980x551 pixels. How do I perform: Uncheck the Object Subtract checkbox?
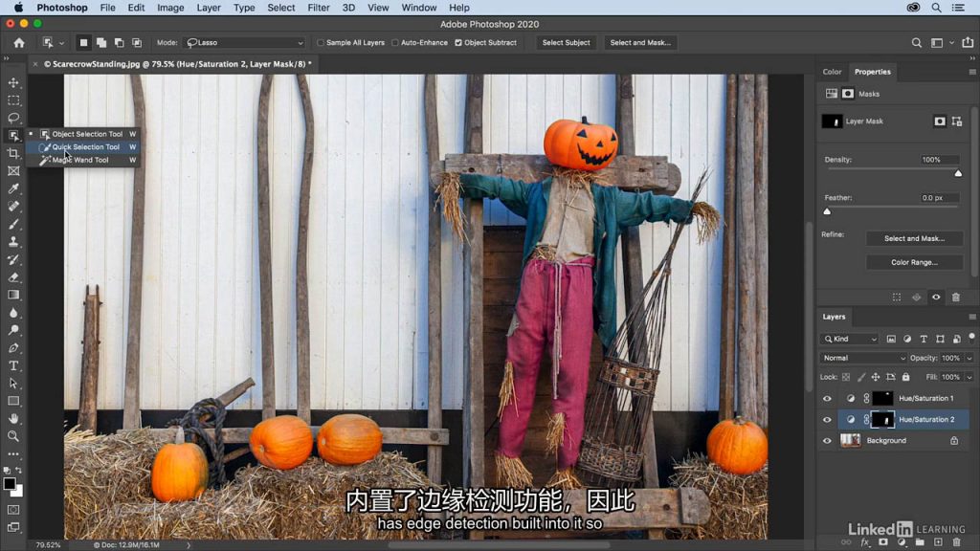tap(458, 42)
